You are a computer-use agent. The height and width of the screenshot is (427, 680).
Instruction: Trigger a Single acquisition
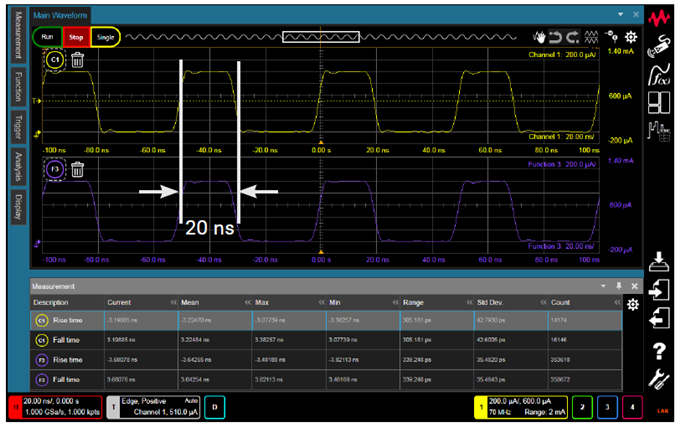click(105, 37)
